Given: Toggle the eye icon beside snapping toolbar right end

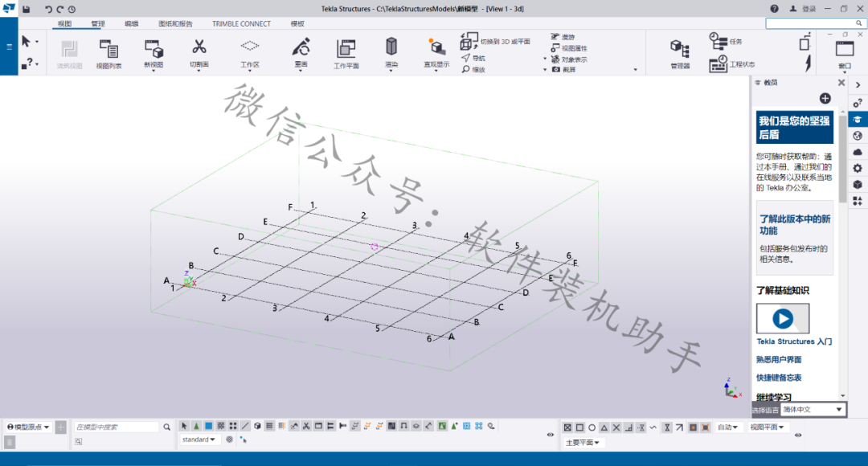Looking at the screenshot, I should point(798,435).
